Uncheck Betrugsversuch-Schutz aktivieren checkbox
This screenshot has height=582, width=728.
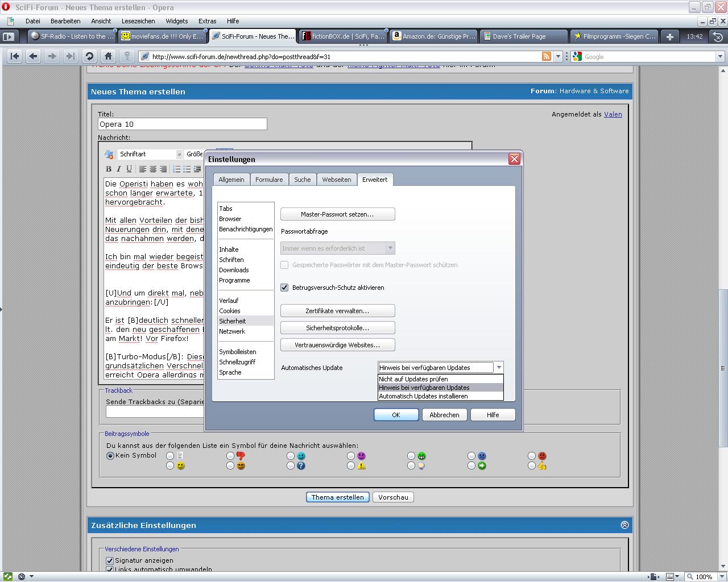point(284,288)
